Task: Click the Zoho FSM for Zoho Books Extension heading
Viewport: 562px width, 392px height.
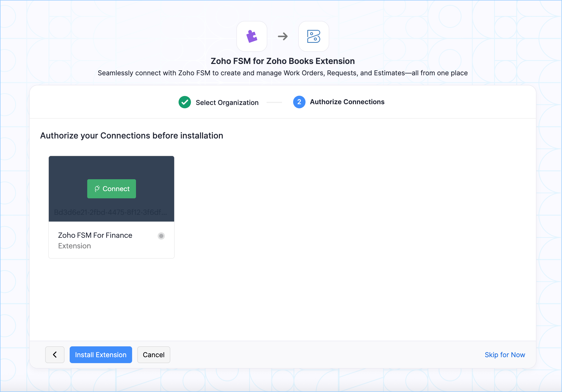Action: (x=283, y=61)
